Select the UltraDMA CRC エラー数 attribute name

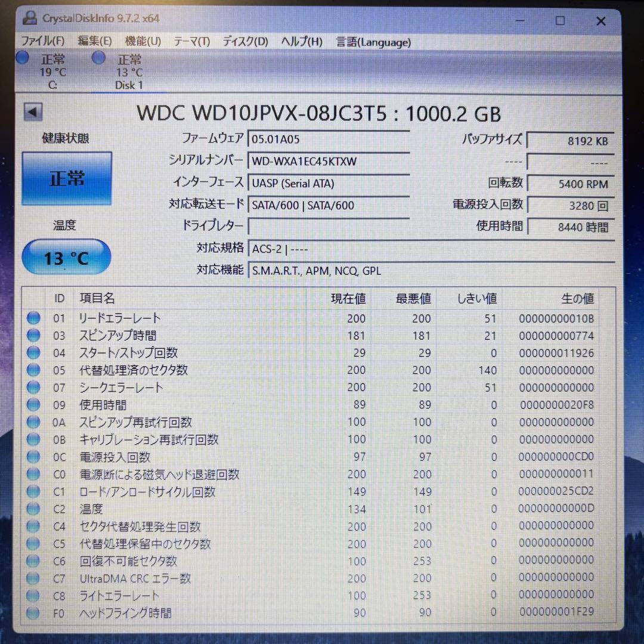click(135, 578)
